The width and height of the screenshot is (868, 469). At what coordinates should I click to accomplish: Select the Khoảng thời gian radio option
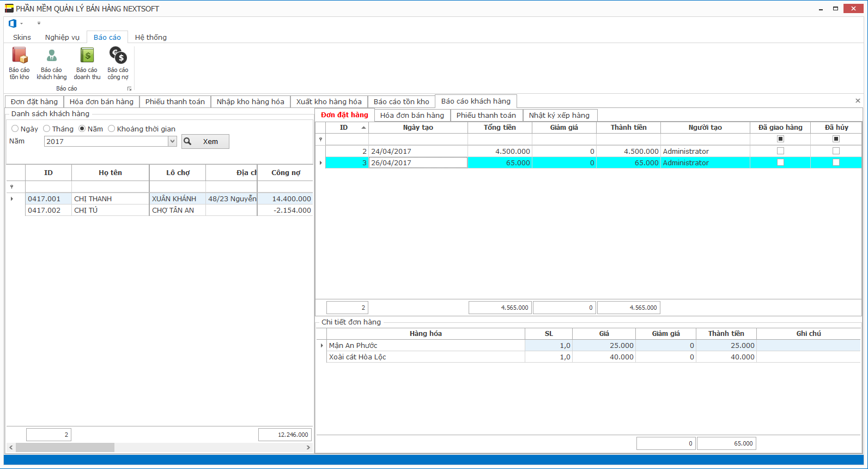point(112,129)
